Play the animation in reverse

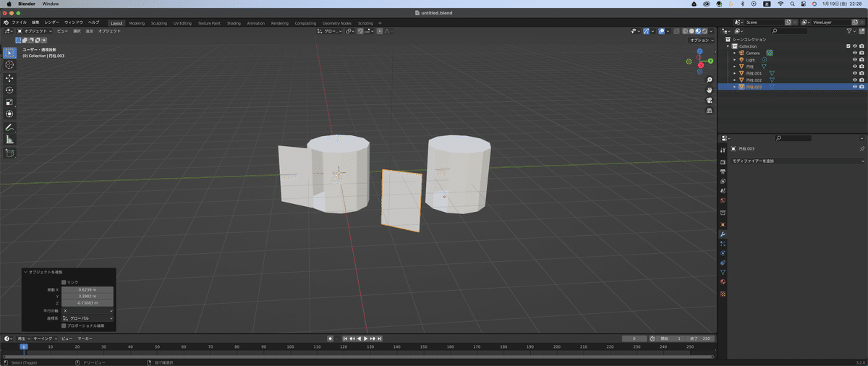tap(359, 339)
